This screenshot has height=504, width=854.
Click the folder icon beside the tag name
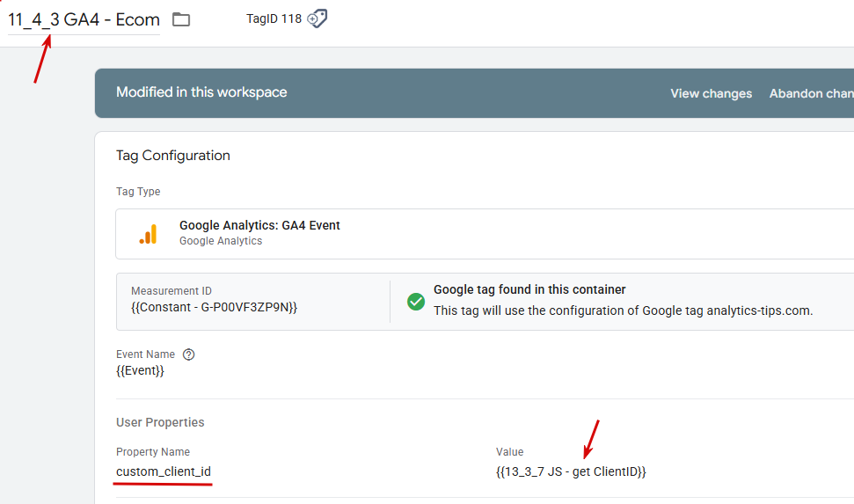point(181,19)
